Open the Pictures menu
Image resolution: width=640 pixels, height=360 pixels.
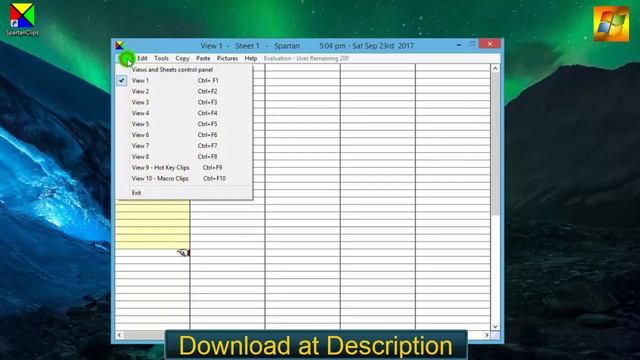[227, 58]
